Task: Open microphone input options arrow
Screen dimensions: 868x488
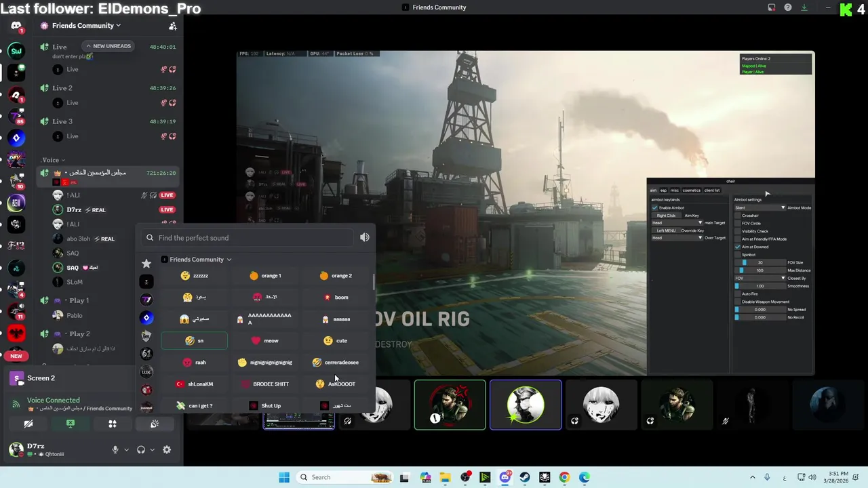Action: tap(126, 449)
